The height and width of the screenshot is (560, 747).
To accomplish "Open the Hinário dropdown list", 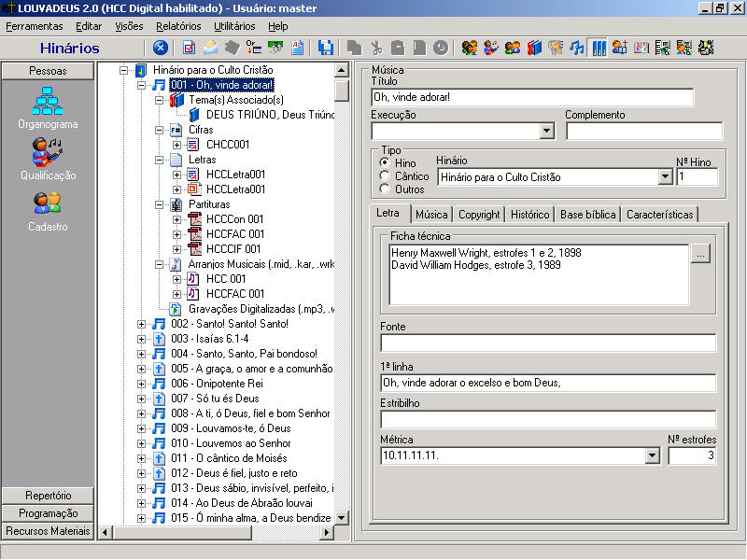I will click(x=665, y=177).
